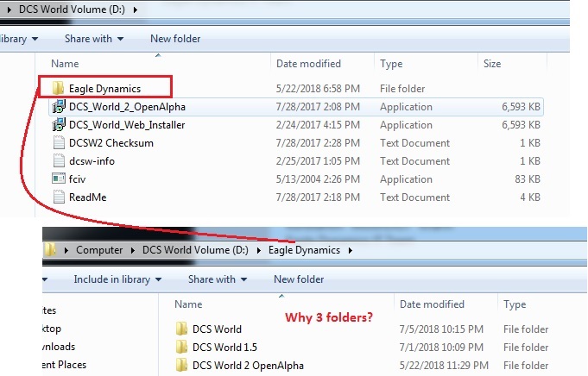Select file name dcsw-info
Image resolution: width=588 pixels, height=376 pixels.
92,161
